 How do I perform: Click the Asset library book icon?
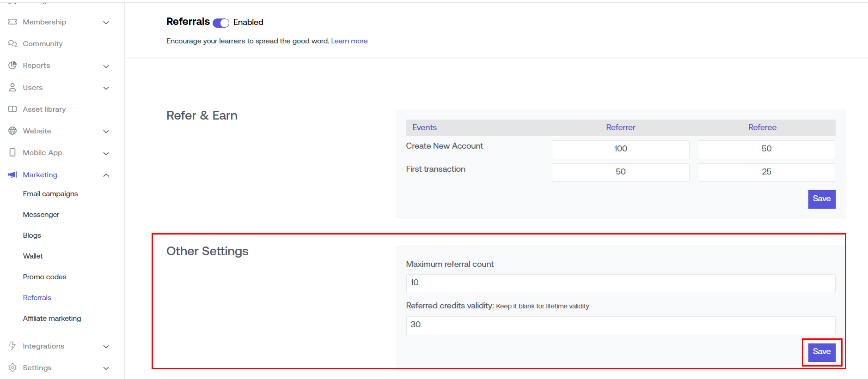pyautogui.click(x=12, y=109)
